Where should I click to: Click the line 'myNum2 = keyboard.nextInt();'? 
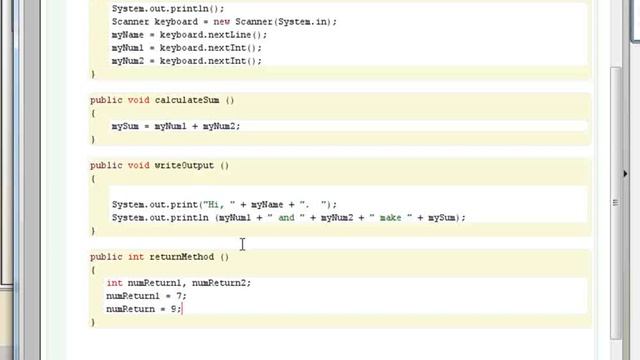click(187, 61)
